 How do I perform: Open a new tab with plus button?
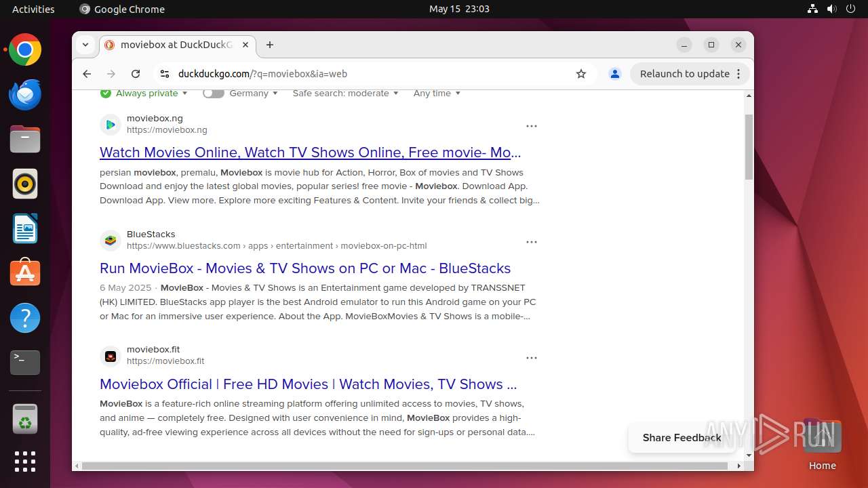click(270, 45)
